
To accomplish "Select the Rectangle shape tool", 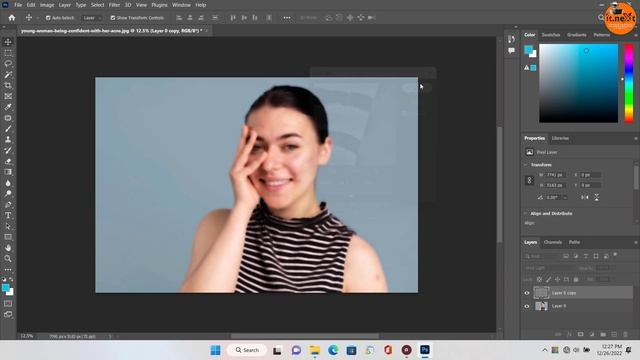I will click(8, 237).
